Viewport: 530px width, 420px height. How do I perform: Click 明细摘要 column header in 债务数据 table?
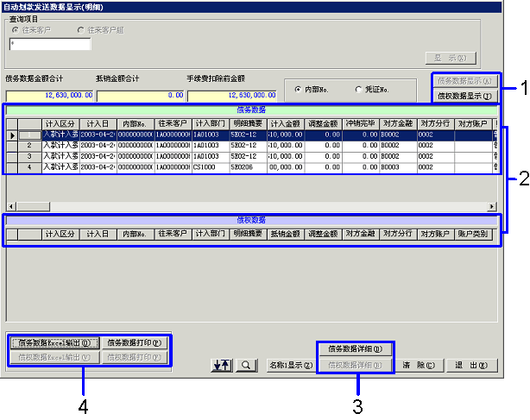point(248,124)
